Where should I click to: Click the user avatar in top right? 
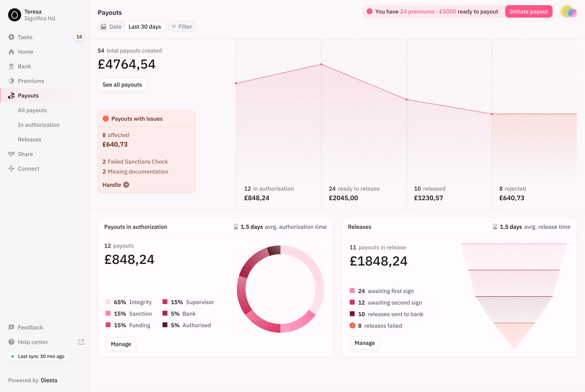click(x=569, y=11)
